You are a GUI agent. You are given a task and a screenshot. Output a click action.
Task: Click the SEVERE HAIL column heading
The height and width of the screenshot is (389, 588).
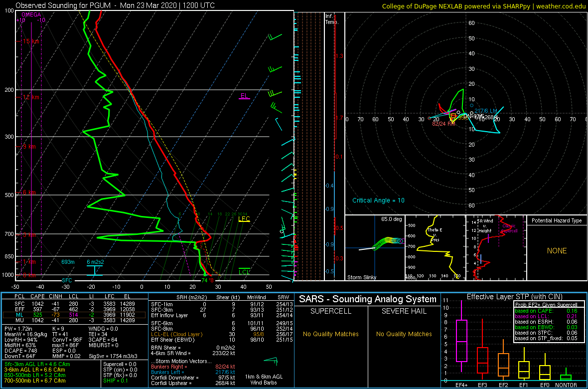click(x=404, y=312)
